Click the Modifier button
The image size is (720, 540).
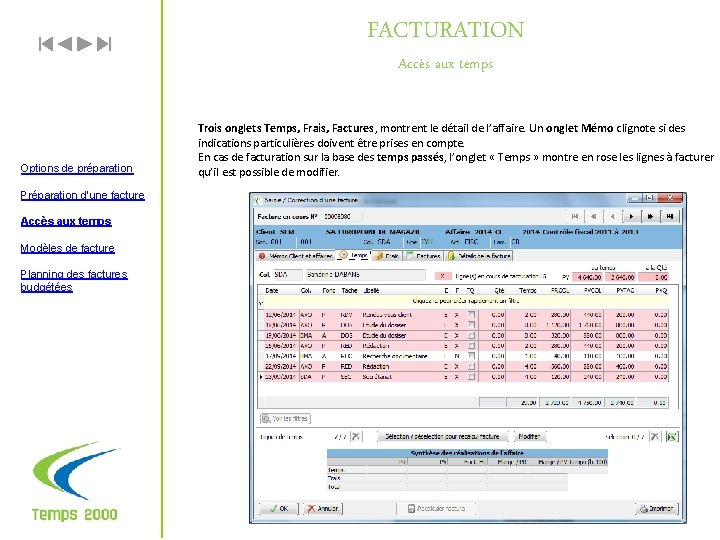(x=529, y=436)
